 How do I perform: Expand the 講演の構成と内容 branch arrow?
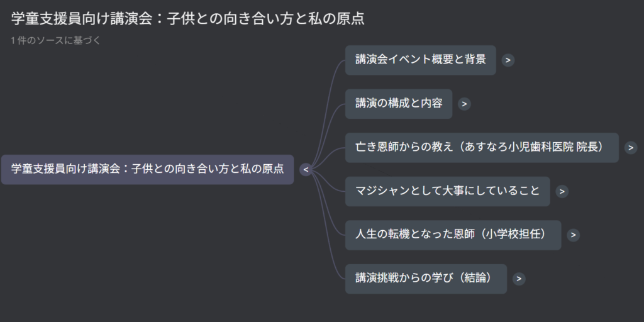coord(464,104)
